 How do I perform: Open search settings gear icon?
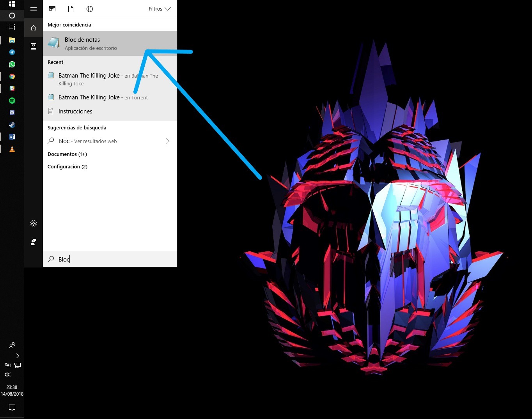point(34,223)
